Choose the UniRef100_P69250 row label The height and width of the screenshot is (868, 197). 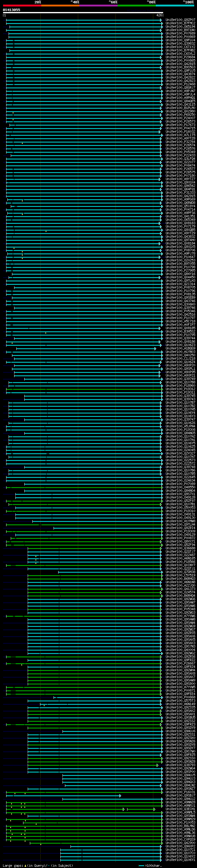[x=180, y=115]
